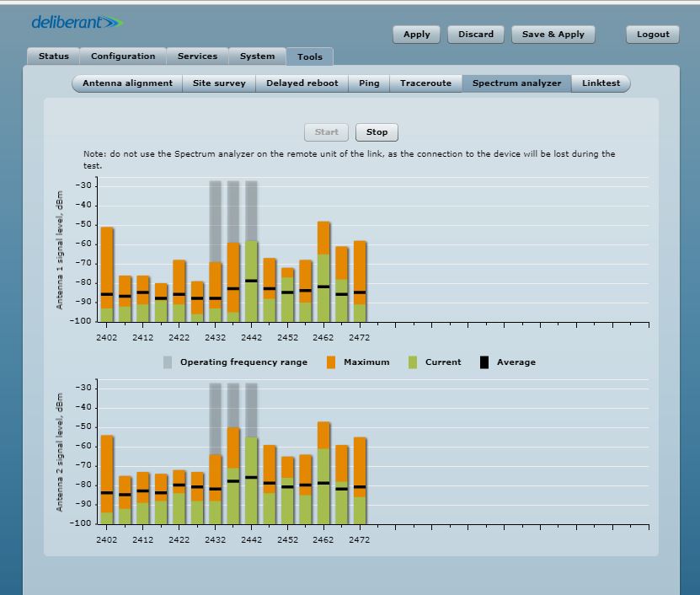Click the Discard button

pyautogui.click(x=476, y=35)
